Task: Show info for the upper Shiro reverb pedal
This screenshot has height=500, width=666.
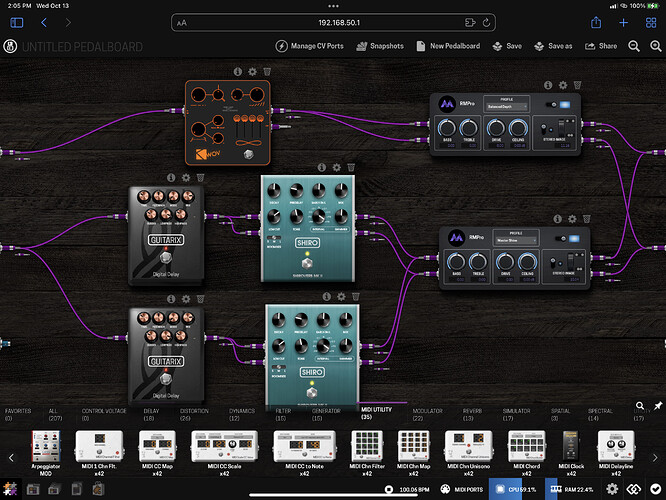Action: [322, 167]
